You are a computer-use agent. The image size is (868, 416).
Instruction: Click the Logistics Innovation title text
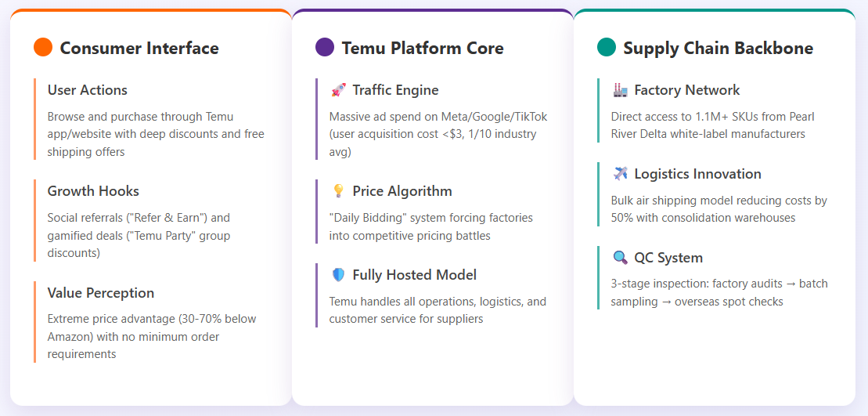pos(697,174)
